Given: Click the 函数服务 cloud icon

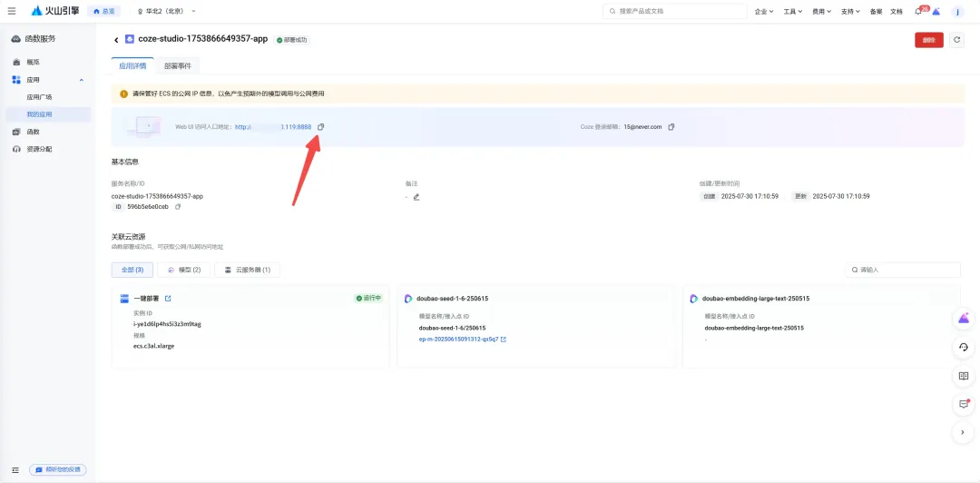Looking at the screenshot, I should 17,39.
